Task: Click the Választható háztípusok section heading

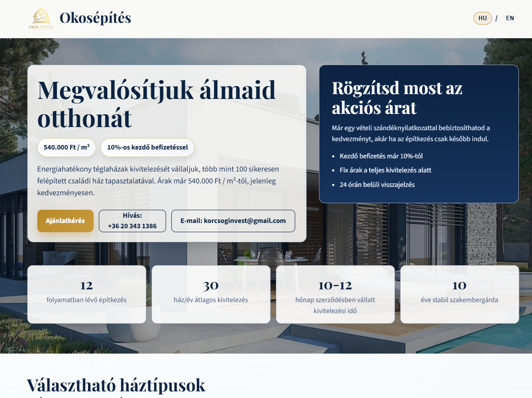Action: click(x=116, y=385)
